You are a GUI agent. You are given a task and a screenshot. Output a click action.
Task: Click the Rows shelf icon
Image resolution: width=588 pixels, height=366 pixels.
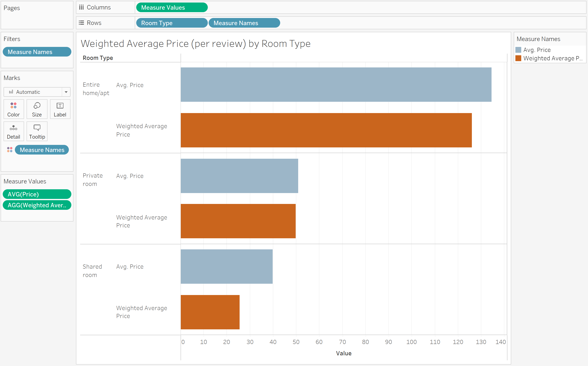(x=81, y=23)
